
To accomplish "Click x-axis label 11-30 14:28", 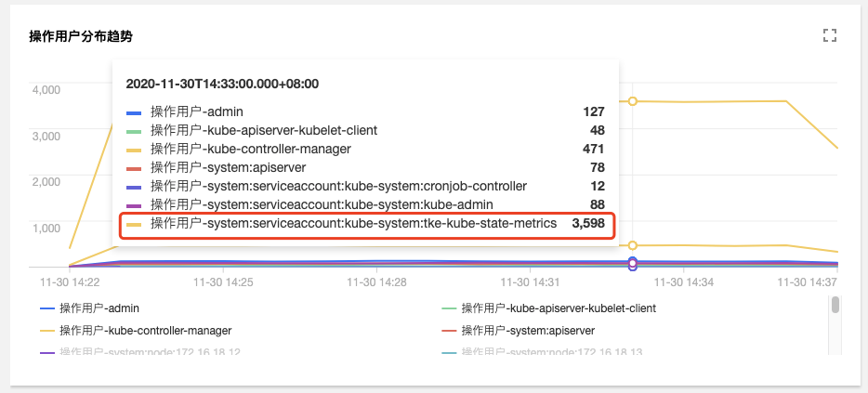I will coord(376,282).
